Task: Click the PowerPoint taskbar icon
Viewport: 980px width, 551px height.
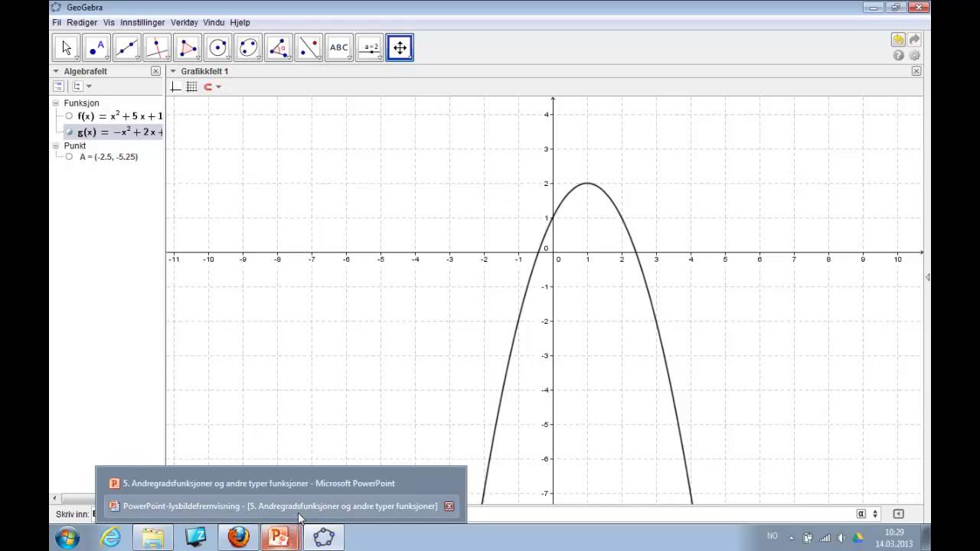Action: (280, 538)
